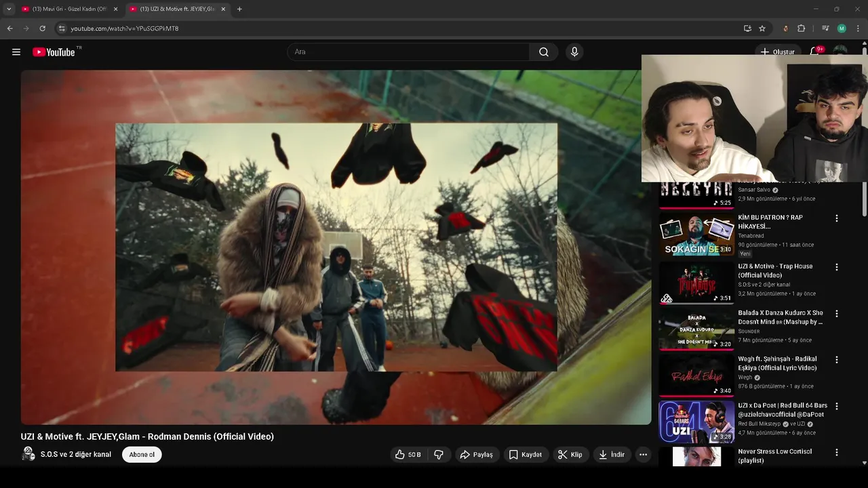Image resolution: width=868 pixels, height=488 pixels.
Task: Focus the Ara search field
Action: tap(408, 52)
